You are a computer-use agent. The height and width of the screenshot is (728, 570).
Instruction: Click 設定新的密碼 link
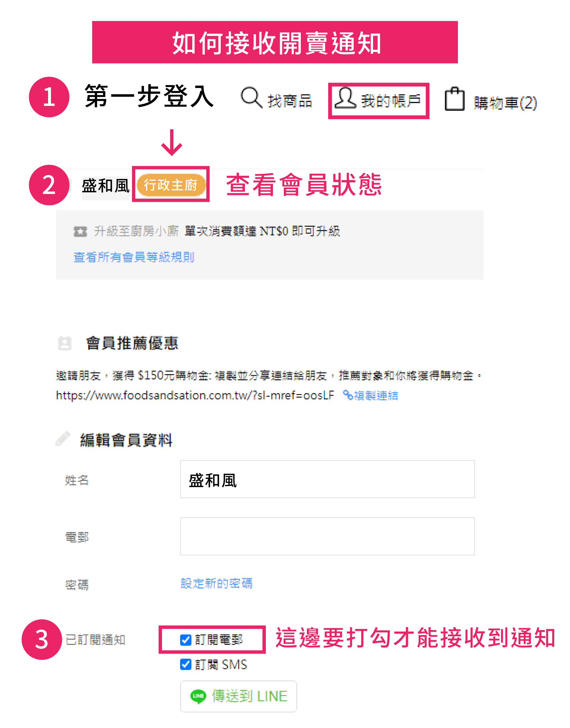click(216, 583)
